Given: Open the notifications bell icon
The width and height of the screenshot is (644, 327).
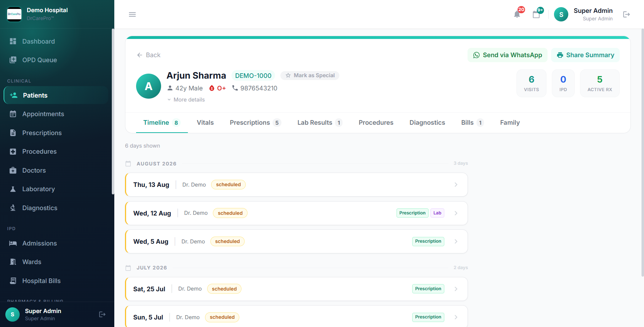Looking at the screenshot, I should coord(517,14).
